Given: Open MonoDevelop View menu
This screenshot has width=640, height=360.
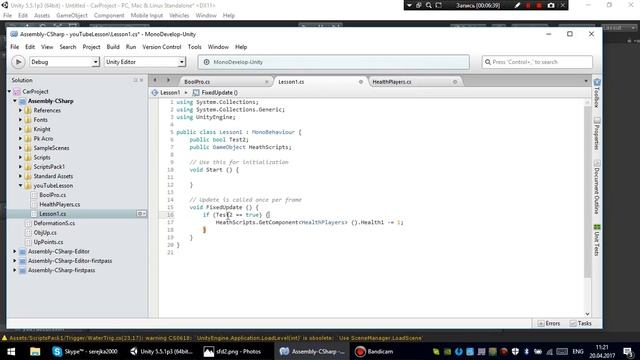Looking at the screenshot, I should pos(47,47).
